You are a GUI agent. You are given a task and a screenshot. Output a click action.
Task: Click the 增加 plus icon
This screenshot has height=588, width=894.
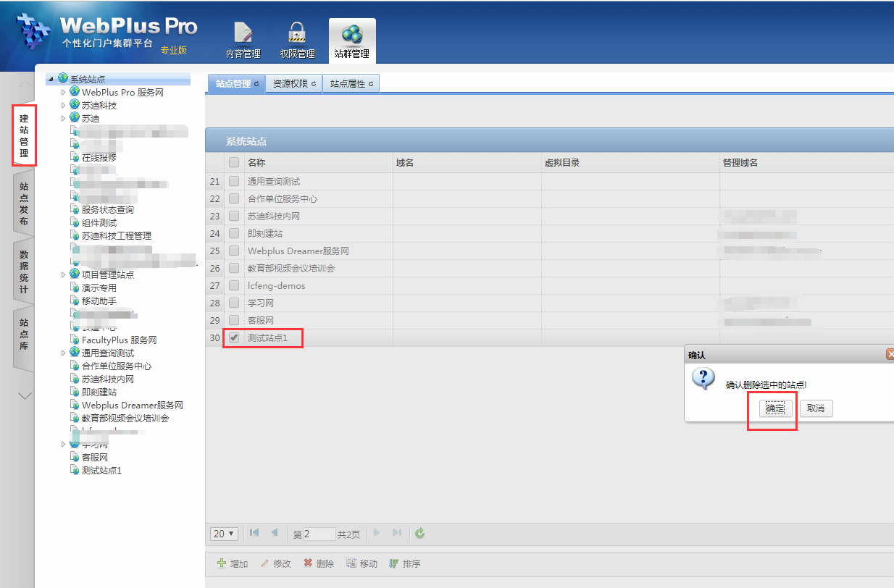pyautogui.click(x=222, y=563)
